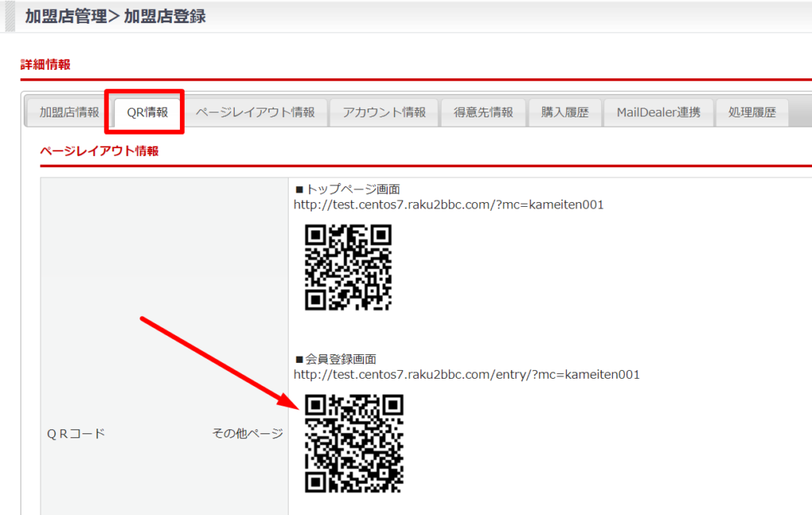The width and height of the screenshot is (812, 515).
Task: Click the top page URL ending ?mc=kameiten001
Action: pos(449,204)
